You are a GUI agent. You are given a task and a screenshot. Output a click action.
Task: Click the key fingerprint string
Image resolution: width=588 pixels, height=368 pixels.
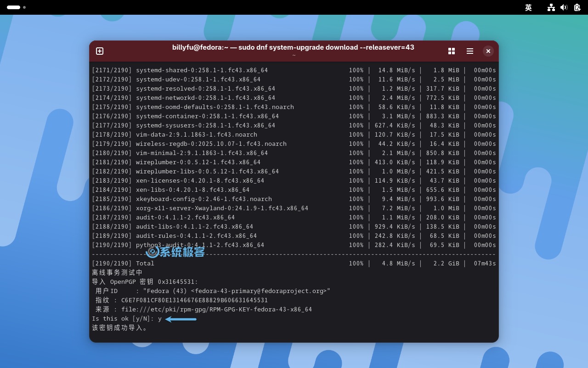[194, 300]
